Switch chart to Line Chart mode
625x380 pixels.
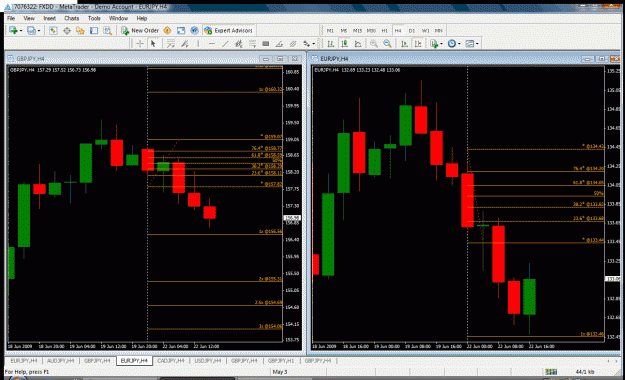click(358, 43)
